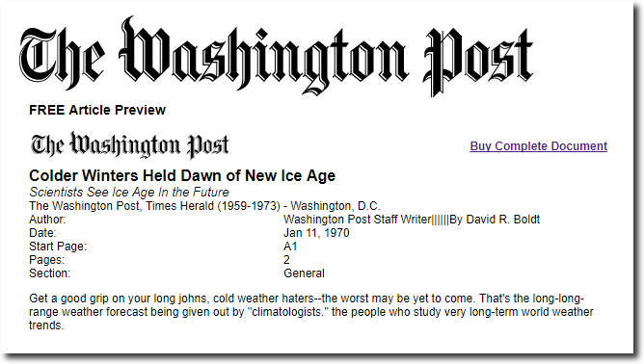Click the start page value A1
The image size is (644, 364).
(x=290, y=247)
